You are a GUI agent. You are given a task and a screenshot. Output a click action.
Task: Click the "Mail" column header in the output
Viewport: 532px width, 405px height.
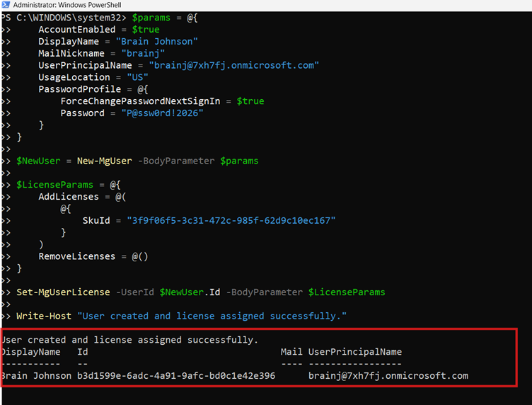click(x=291, y=352)
